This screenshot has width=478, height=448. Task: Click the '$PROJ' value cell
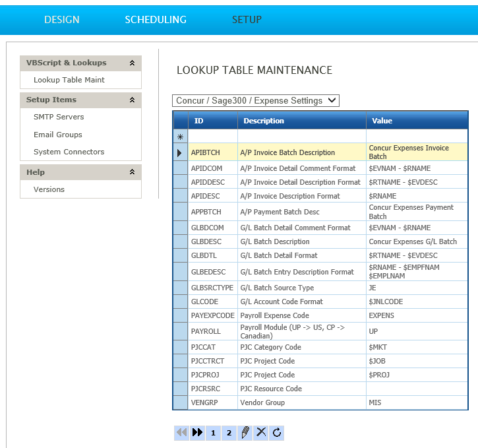coord(417,375)
